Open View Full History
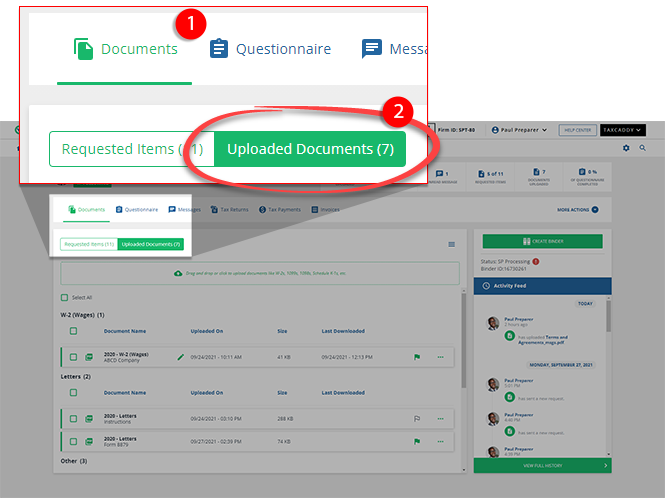 tap(542, 465)
